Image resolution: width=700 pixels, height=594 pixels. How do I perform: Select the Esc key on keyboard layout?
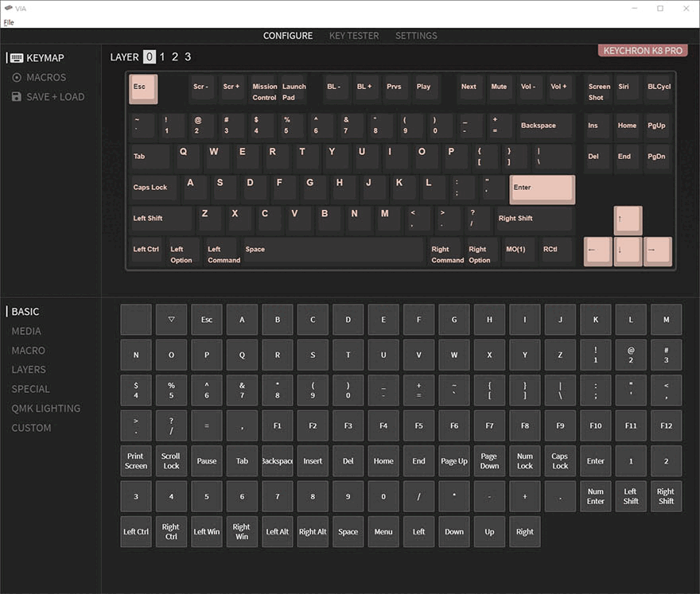(143, 88)
